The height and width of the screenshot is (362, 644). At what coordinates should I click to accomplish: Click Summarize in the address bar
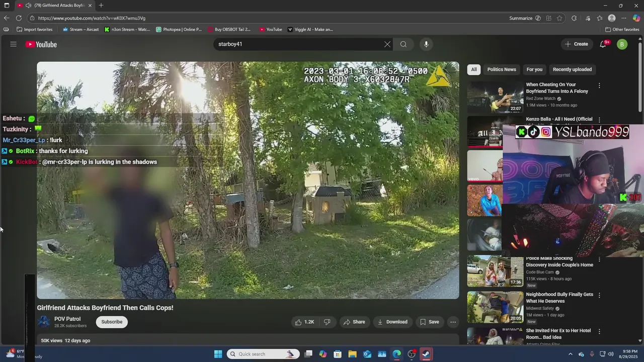pos(521,18)
